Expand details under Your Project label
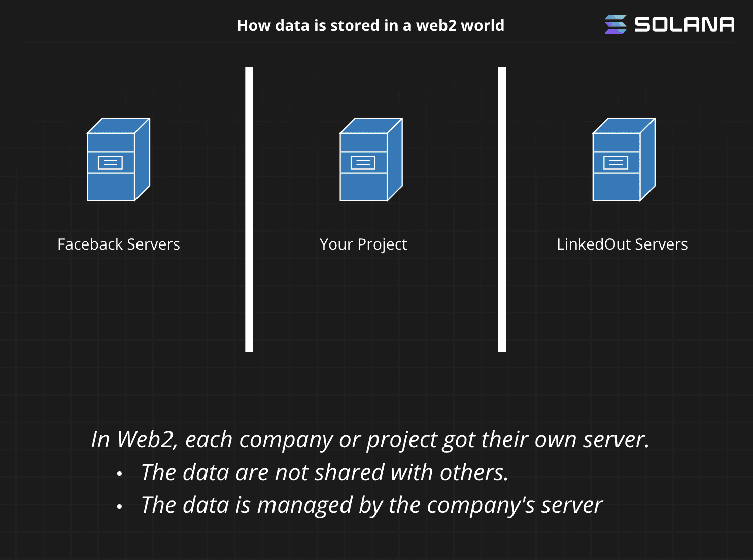753x560 pixels. point(363,244)
